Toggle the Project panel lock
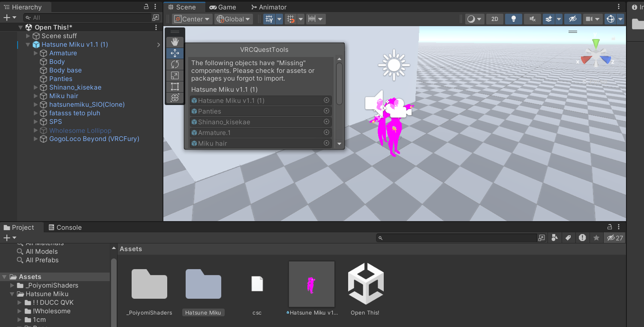This screenshot has height=327, width=644. click(x=610, y=227)
